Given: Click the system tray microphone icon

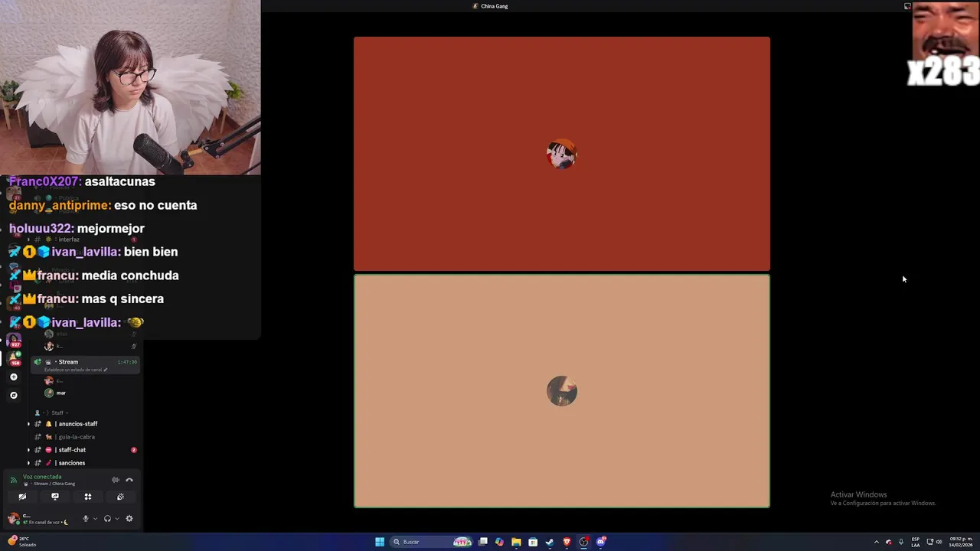Looking at the screenshot, I should tap(901, 542).
